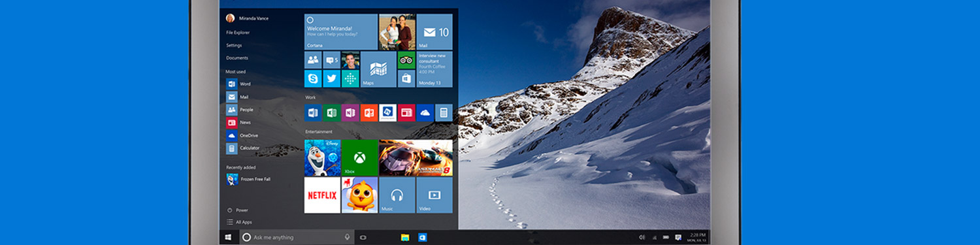Click the volume icon in system tray

(x=642, y=237)
